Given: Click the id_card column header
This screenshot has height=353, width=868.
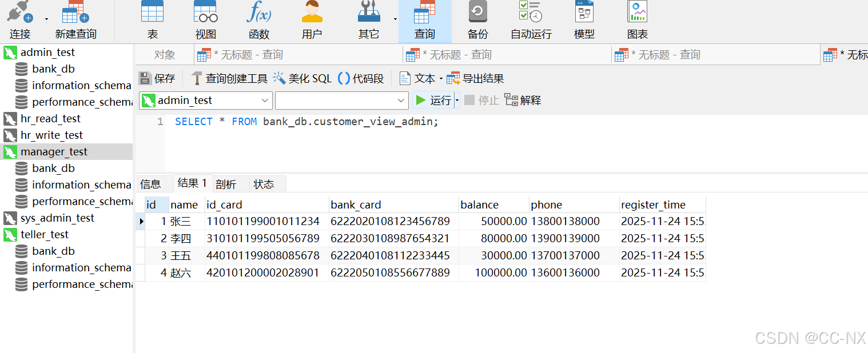Looking at the screenshot, I should (267, 204).
